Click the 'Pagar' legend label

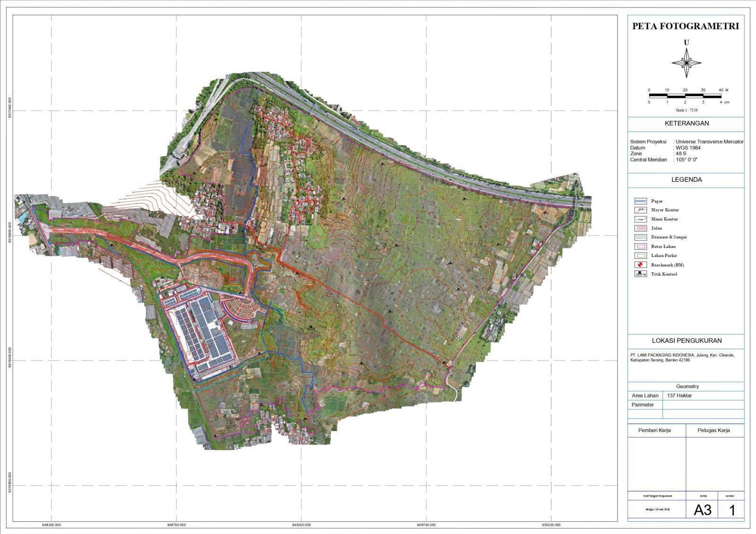657,201
